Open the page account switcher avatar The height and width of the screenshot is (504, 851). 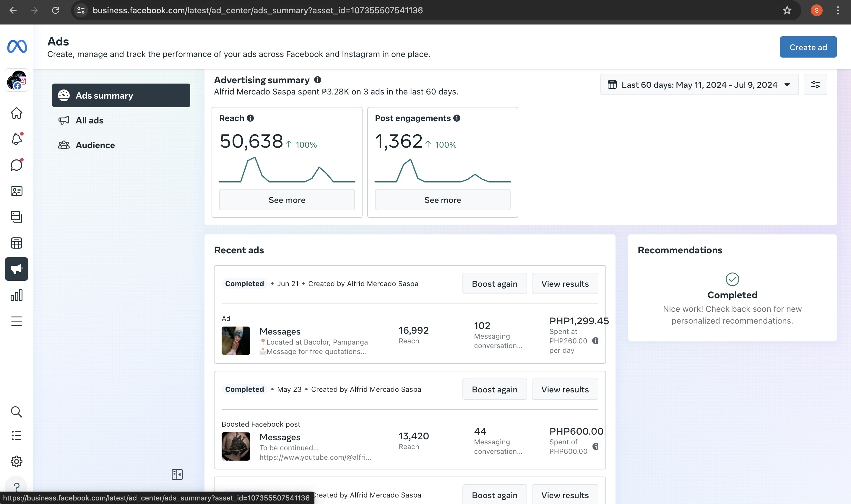[16, 80]
